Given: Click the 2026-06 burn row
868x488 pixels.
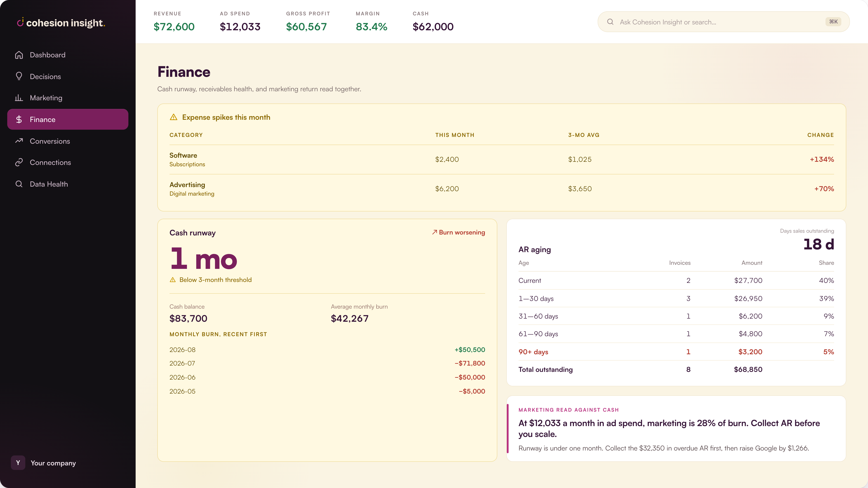Looking at the screenshot, I should tap(327, 378).
